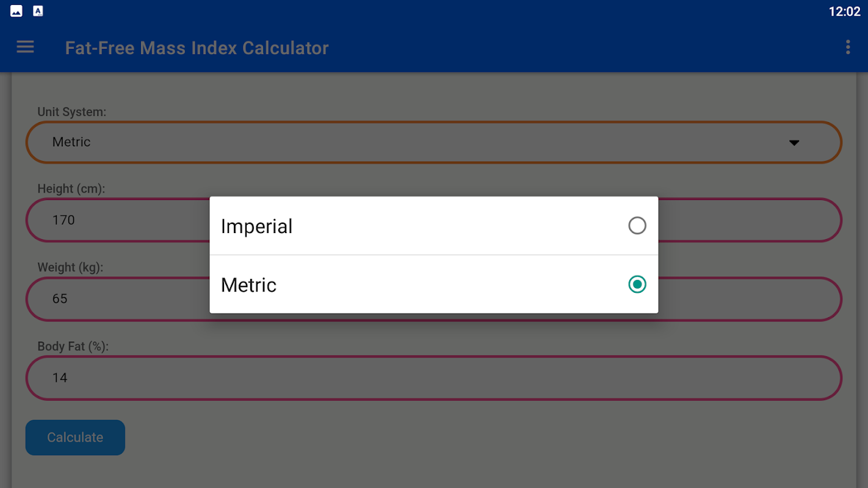This screenshot has height=488, width=868.
Task: Click the 'Unit System:' label
Action: pos(72,112)
